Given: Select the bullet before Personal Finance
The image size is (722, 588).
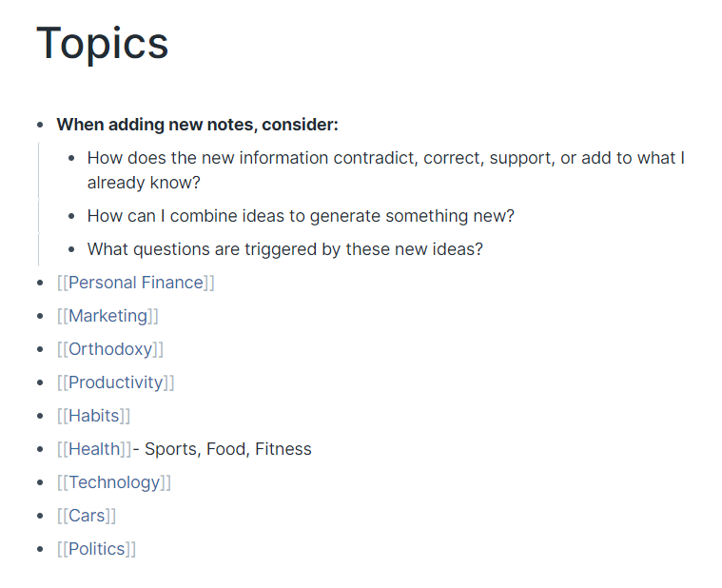Looking at the screenshot, I should tap(41, 283).
